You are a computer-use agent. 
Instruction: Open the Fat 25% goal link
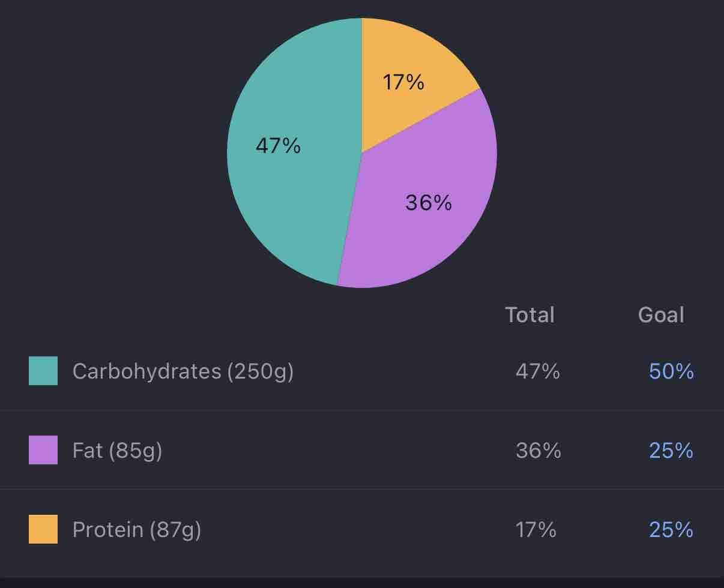[x=671, y=451]
